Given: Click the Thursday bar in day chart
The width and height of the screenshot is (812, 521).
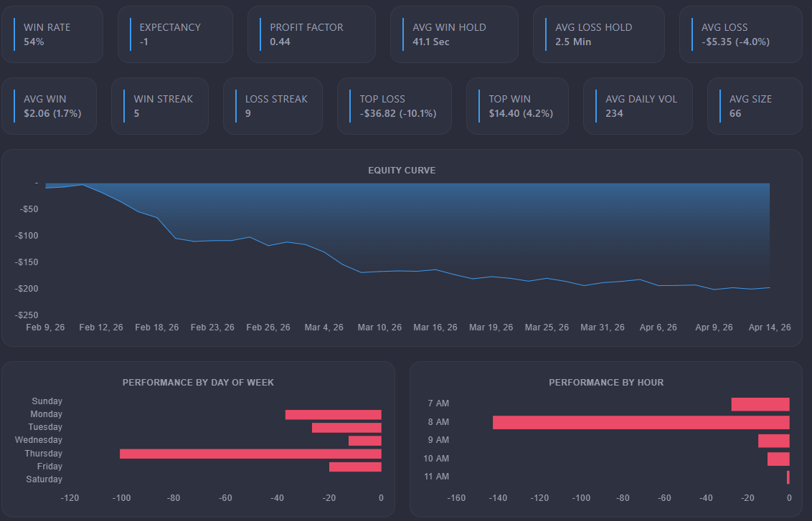Looking at the screenshot, I should click(250, 454).
